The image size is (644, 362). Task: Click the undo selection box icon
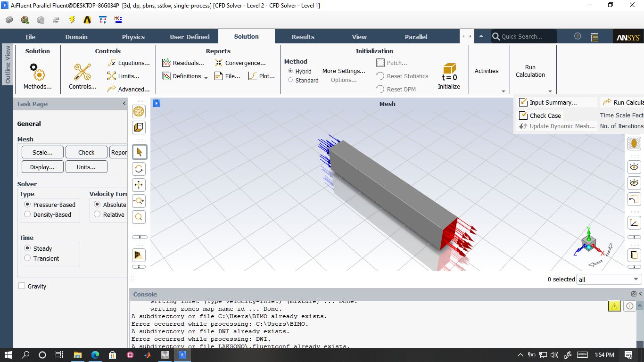[x=634, y=199]
